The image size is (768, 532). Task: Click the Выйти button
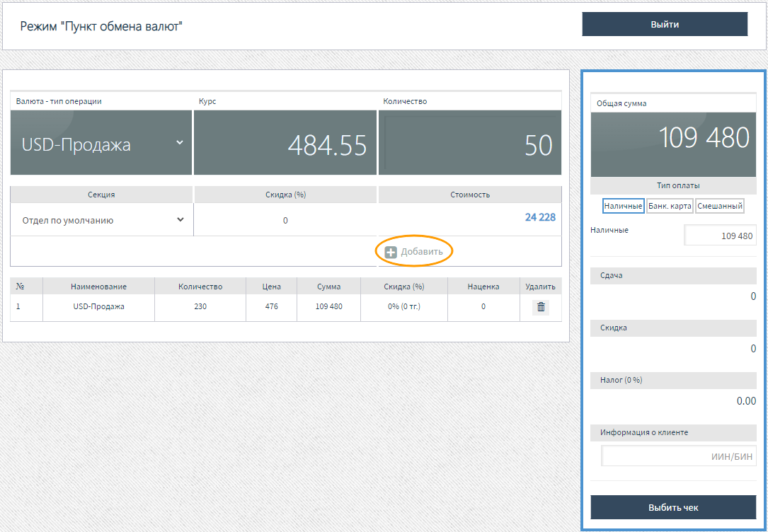[665, 25]
